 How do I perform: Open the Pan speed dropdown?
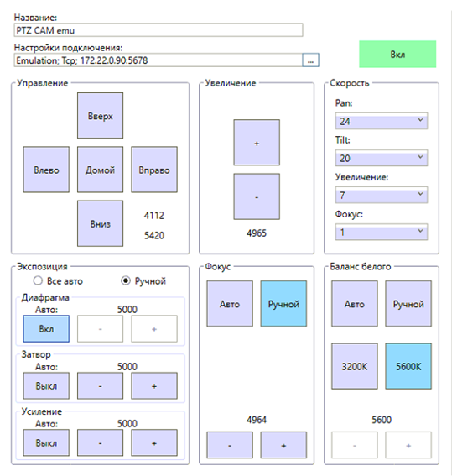click(382, 121)
